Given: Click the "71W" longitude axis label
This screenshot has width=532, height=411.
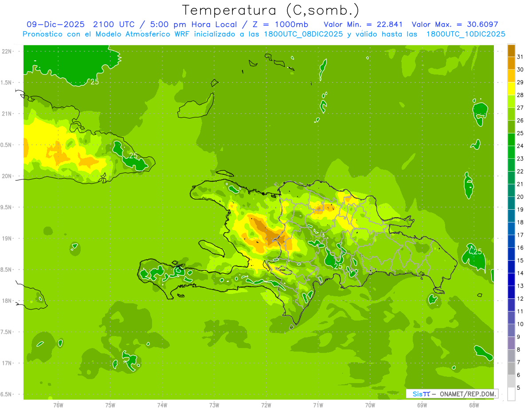Looking at the screenshot, I should click(318, 405).
